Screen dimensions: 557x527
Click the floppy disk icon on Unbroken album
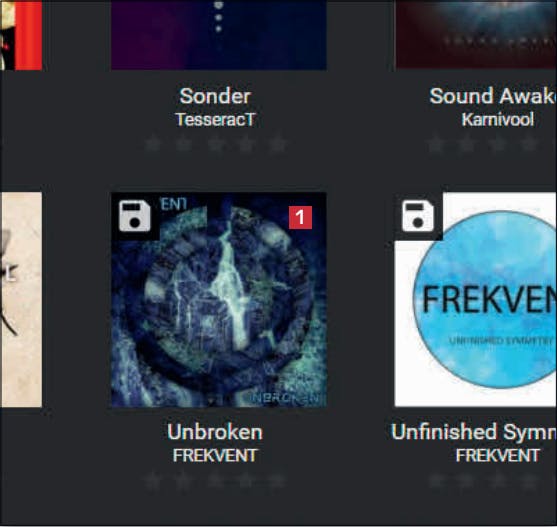click(x=135, y=216)
